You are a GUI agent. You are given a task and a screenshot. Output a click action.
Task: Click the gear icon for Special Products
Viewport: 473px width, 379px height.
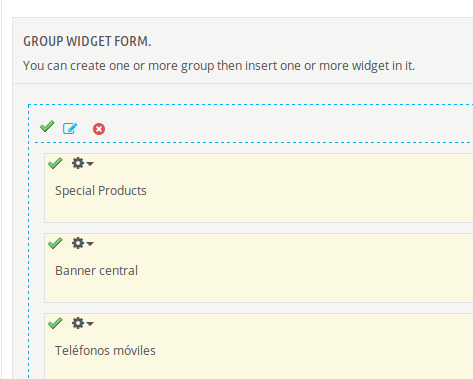coord(78,163)
